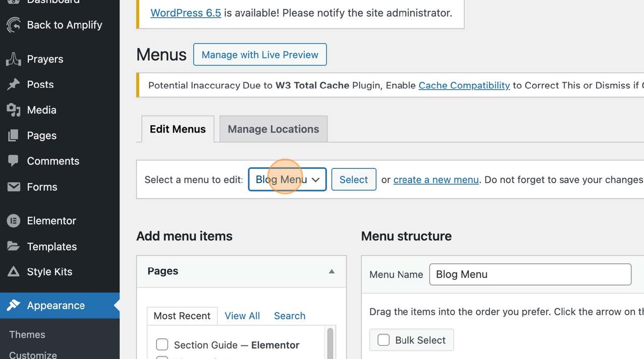Enable the Bulk Select checkbox

click(384, 340)
